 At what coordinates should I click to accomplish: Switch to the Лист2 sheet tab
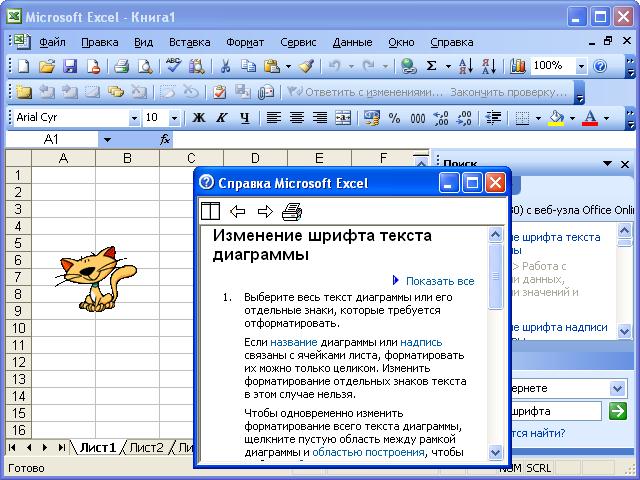[x=146, y=447]
